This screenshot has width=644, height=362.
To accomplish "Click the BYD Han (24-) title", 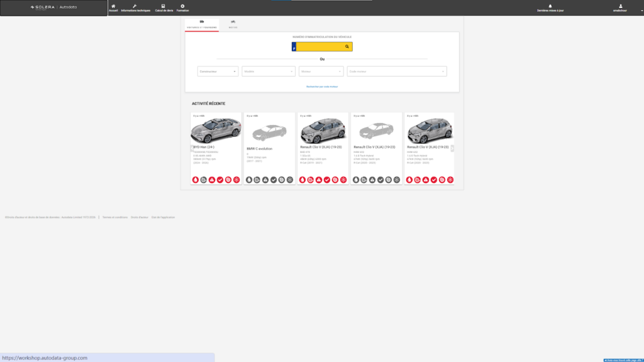I will click(204, 147).
